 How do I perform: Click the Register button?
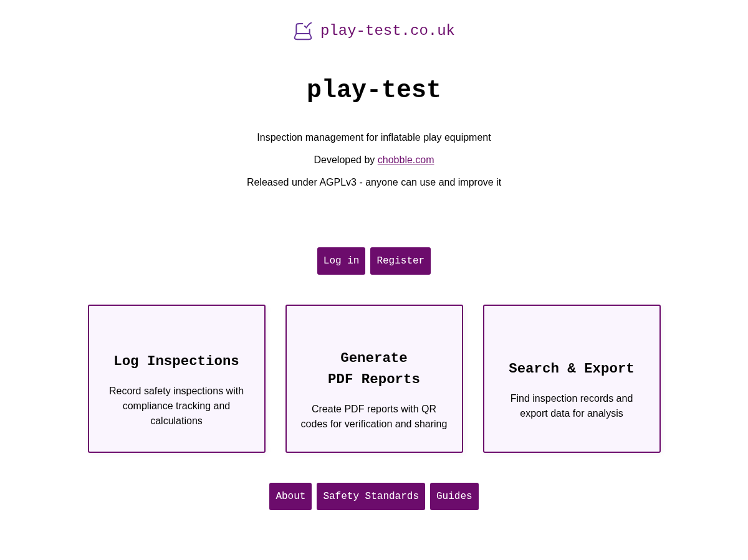(x=400, y=260)
